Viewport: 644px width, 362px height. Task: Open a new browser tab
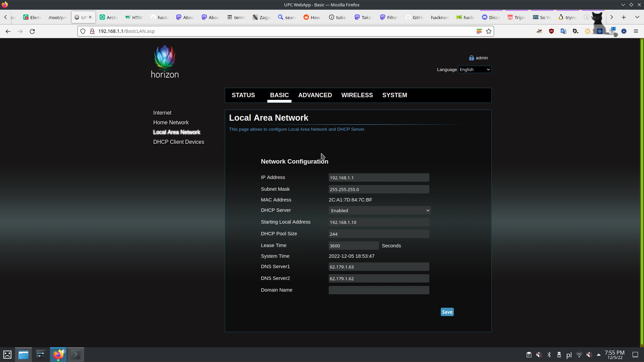pos(624,17)
